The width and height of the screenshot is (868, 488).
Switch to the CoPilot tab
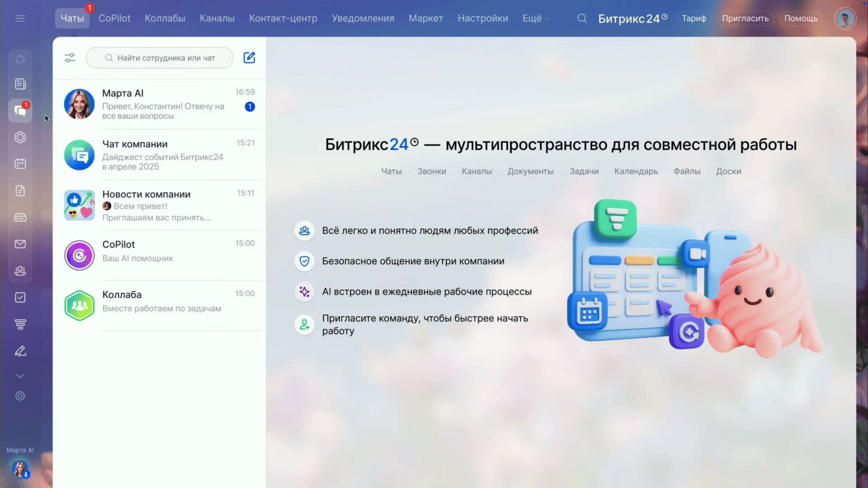(x=114, y=19)
